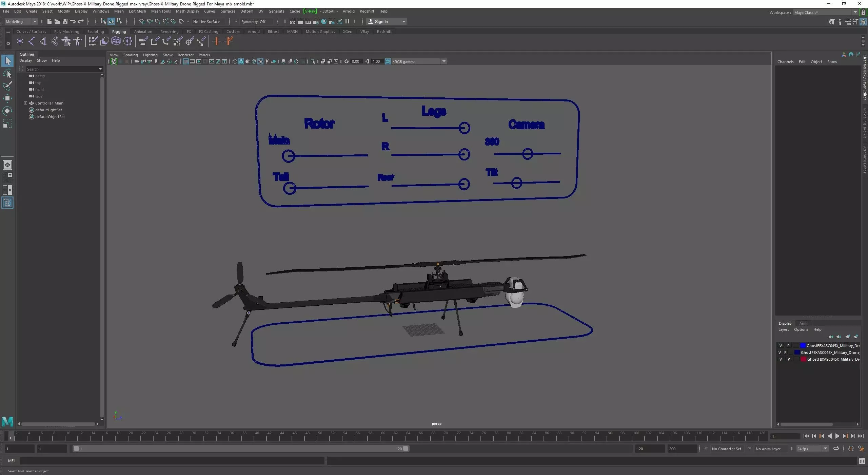Click the IPR render icon

click(308, 22)
